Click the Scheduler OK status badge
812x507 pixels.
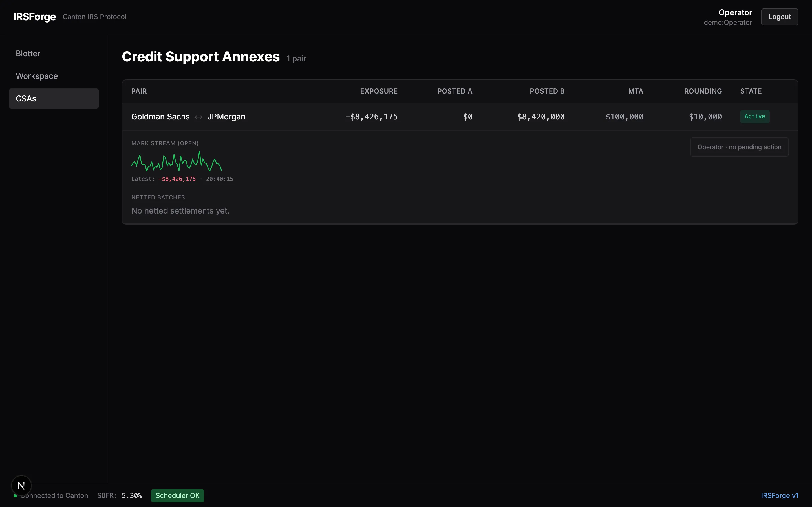coord(177,495)
